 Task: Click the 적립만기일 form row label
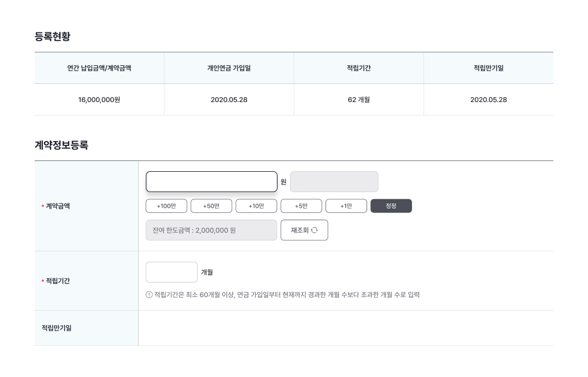[x=56, y=328]
